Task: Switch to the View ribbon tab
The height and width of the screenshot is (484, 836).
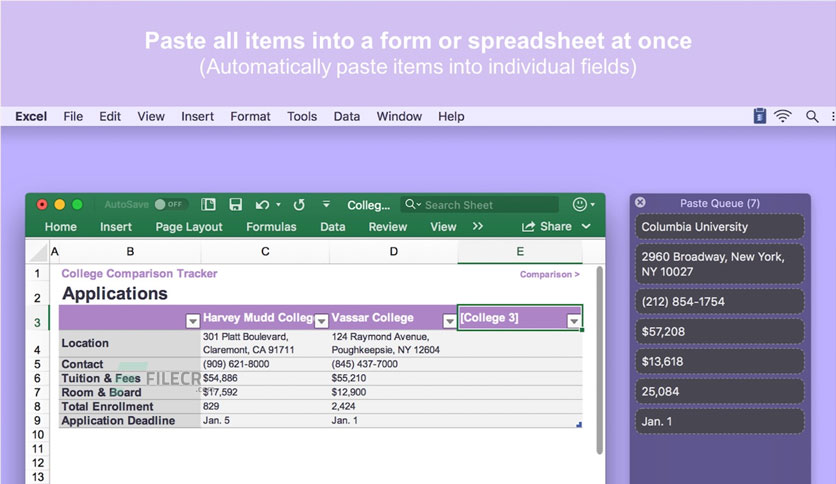Action: (x=443, y=227)
